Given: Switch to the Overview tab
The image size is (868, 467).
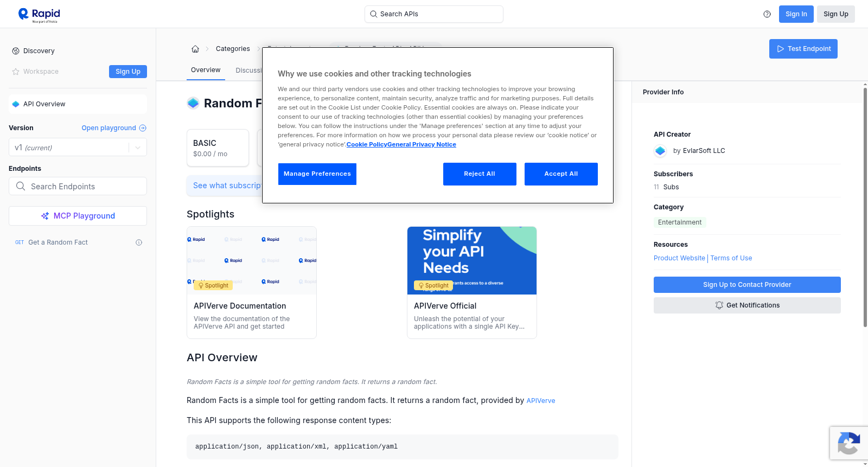Looking at the screenshot, I should click(206, 70).
